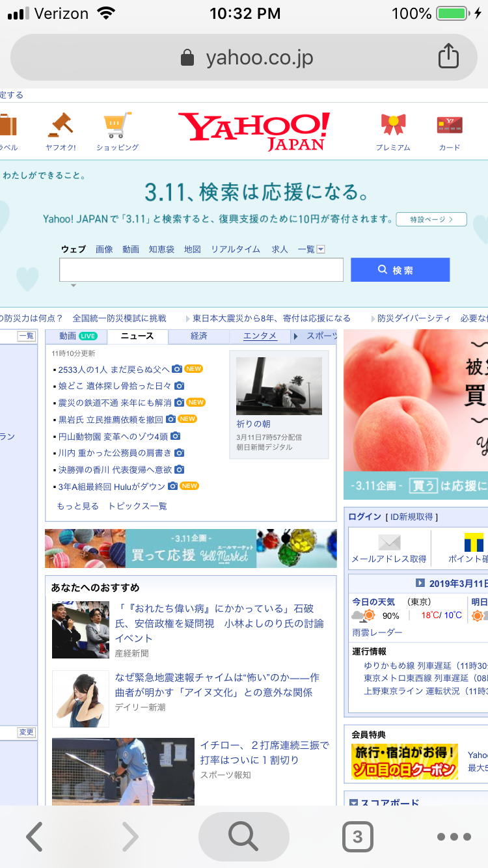Click the blue 検索 button

400,270
